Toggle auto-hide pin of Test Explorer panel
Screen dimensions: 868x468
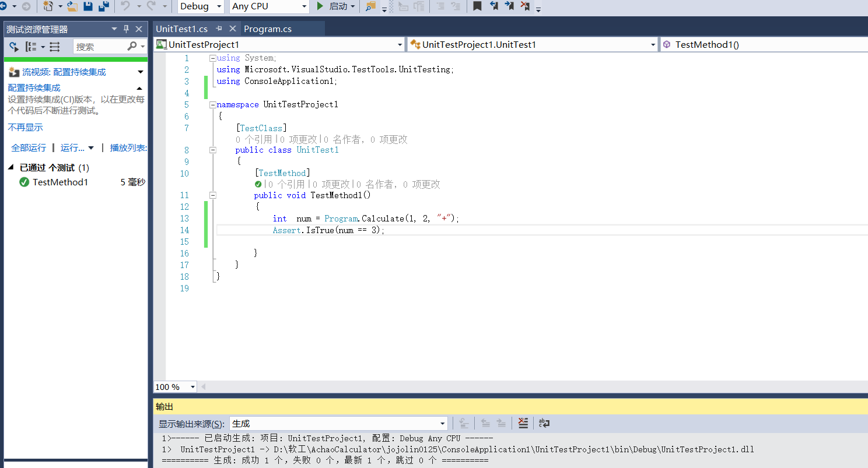(126, 29)
